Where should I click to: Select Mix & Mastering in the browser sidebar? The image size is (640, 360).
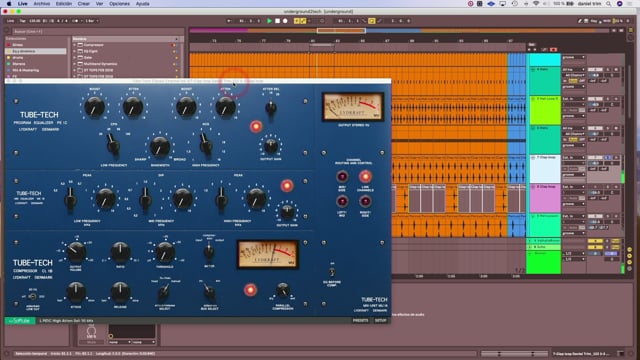coord(25,70)
